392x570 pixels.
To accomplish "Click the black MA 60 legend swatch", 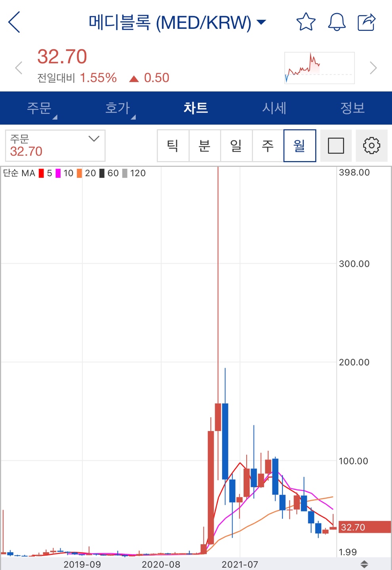I will [102, 173].
